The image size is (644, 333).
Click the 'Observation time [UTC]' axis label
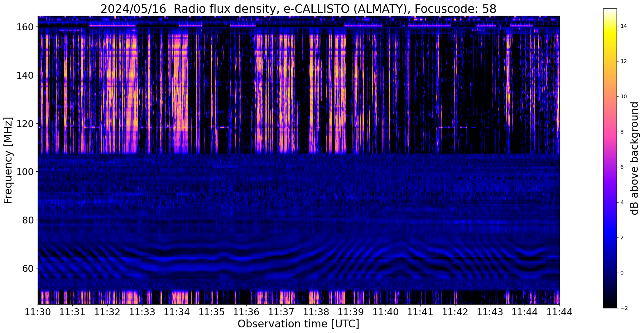click(x=298, y=324)
